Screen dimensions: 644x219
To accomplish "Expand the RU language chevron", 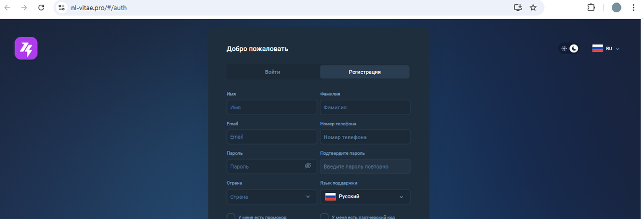I will (618, 49).
